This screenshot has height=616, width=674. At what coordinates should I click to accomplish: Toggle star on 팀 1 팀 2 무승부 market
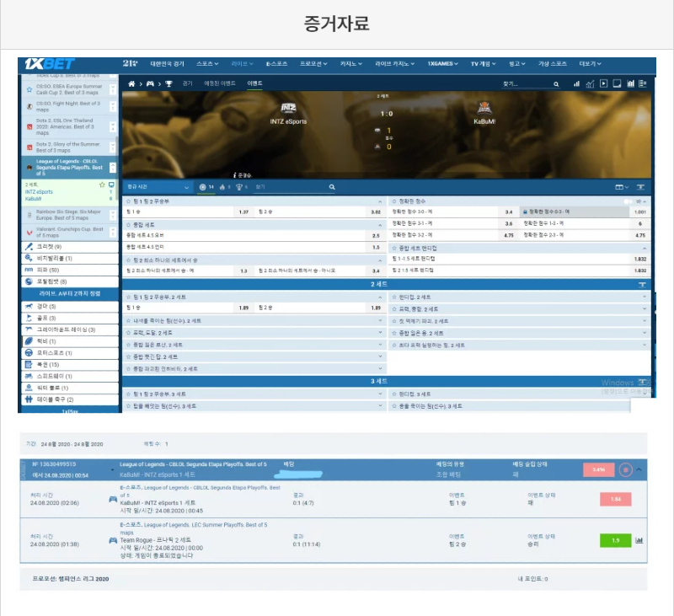128,202
